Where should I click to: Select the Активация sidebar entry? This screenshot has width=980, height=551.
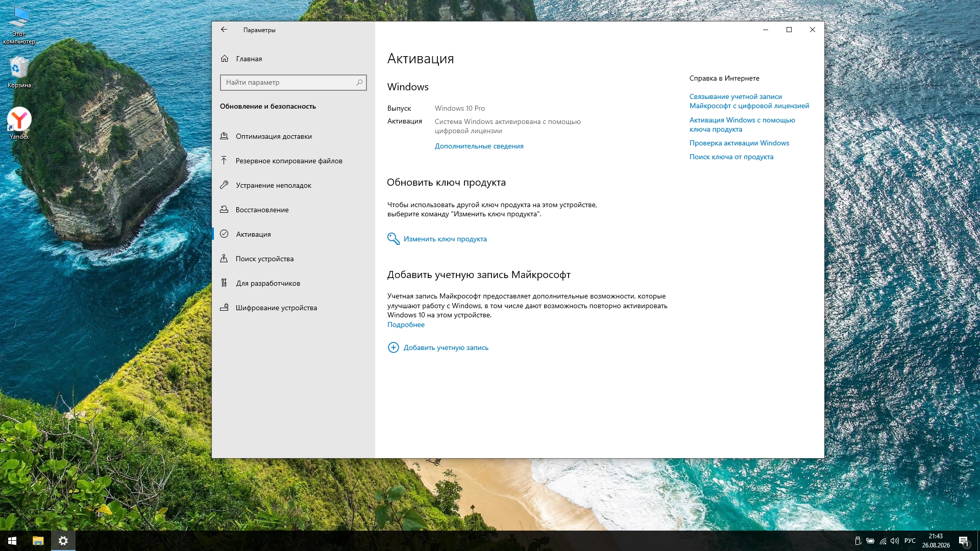tap(293, 234)
